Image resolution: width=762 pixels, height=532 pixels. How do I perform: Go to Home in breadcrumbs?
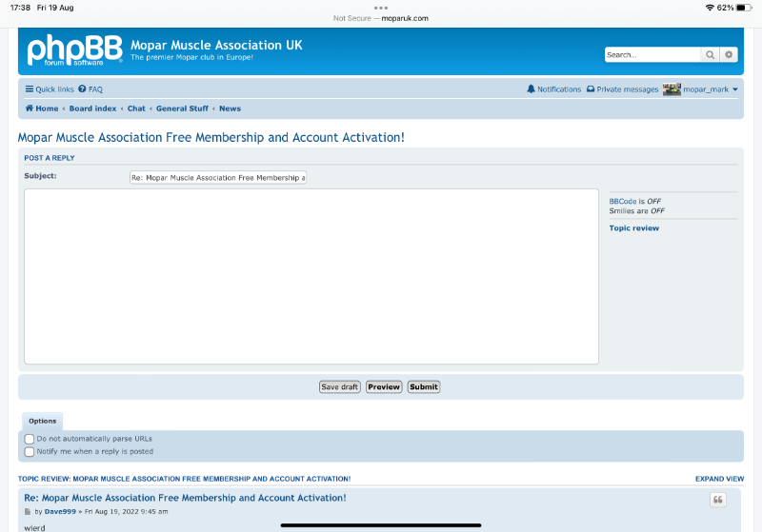click(42, 108)
